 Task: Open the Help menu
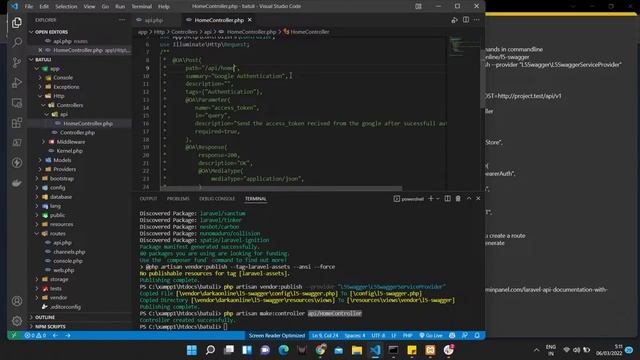pos(164,7)
